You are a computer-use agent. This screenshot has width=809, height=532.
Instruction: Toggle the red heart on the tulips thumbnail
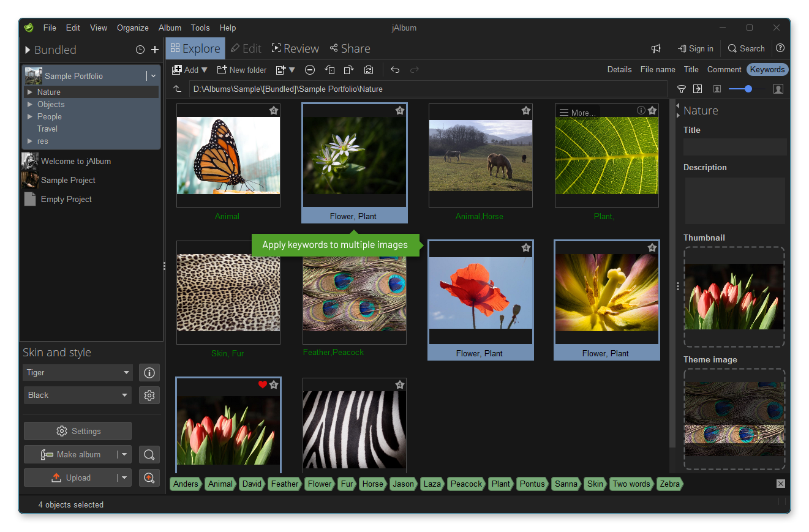click(263, 384)
